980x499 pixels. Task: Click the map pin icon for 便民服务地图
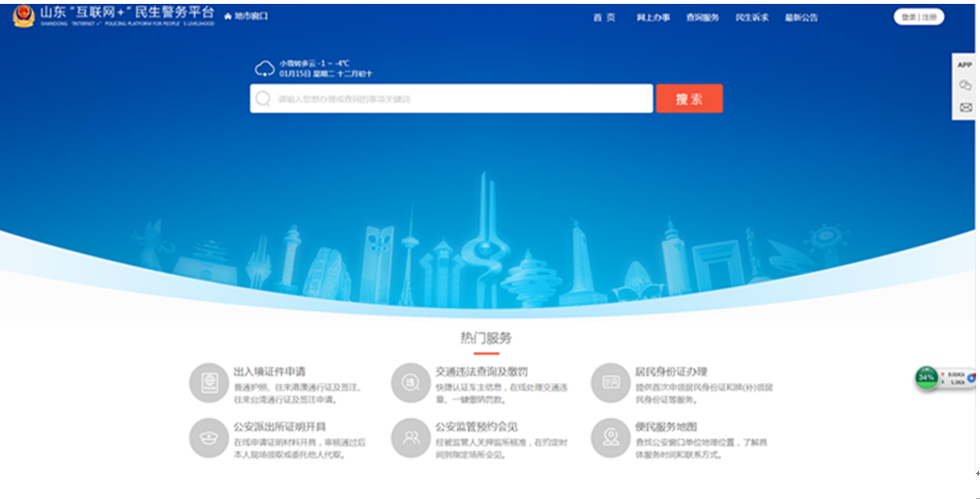click(610, 437)
